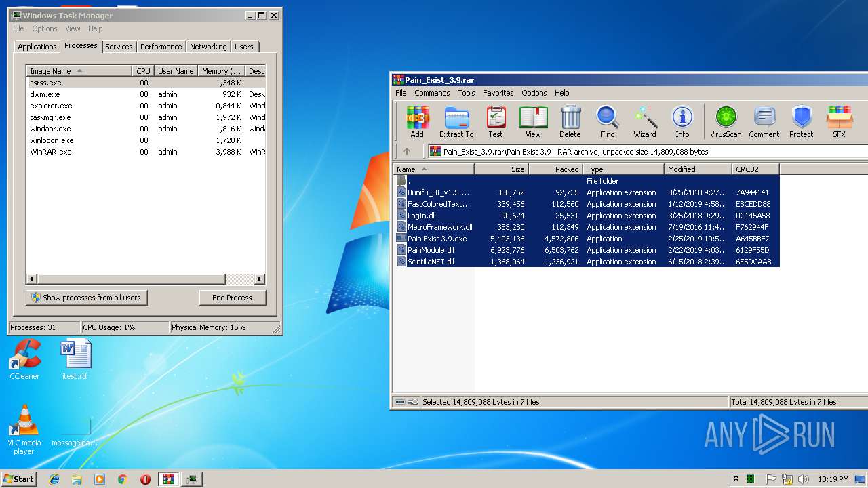Image resolution: width=868 pixels, height=488 pixels.
Task: Open the WinRAR Commands menu
Action: [432, 93]
